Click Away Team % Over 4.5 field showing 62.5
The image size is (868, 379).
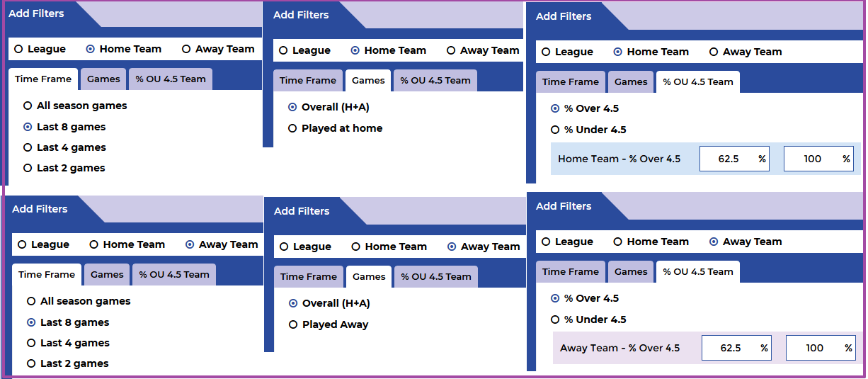pos(736,348)
